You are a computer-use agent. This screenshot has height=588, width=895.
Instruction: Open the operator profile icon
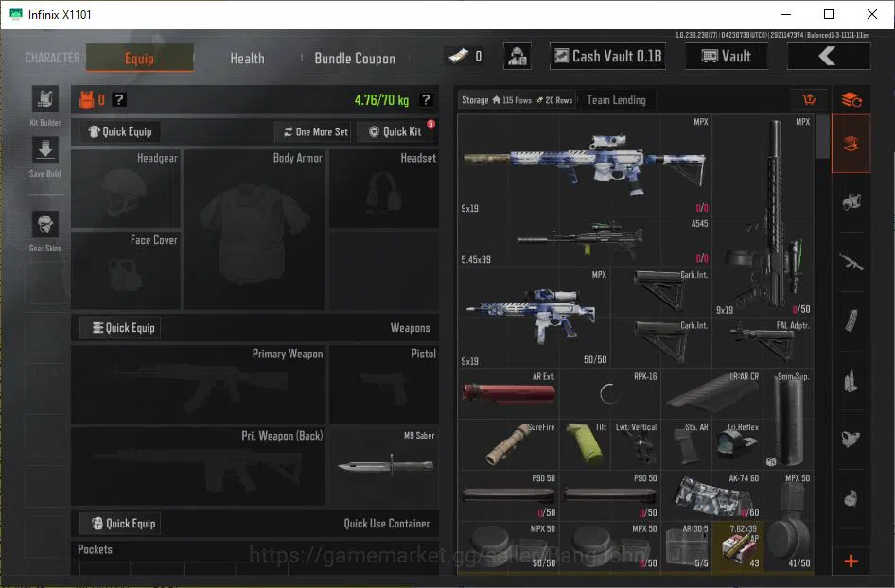click(x=518, y=56)
